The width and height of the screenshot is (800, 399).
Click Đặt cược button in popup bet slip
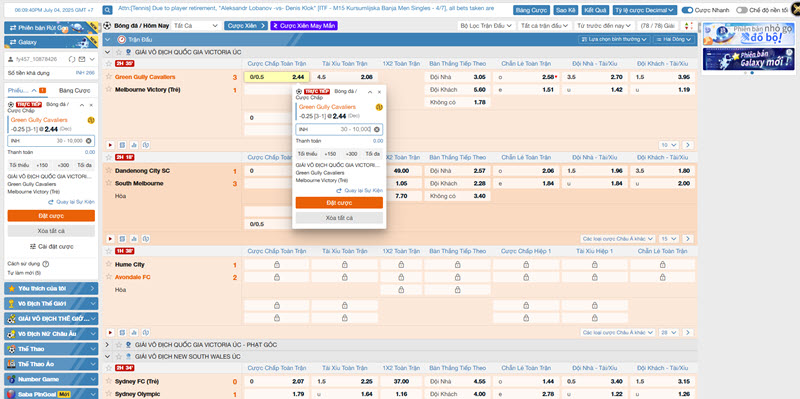pyautogui.click(x=339, y=203)
